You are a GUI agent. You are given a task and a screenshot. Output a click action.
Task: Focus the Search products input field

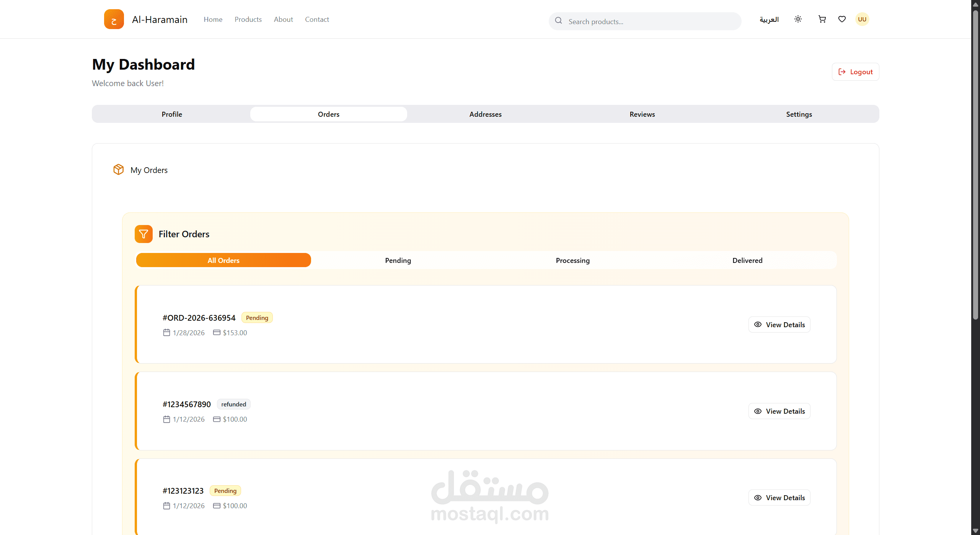(651, 21)
